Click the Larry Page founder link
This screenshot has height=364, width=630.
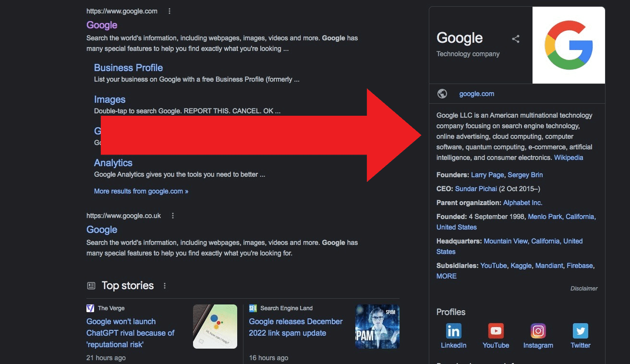click(x=487, y=175)
